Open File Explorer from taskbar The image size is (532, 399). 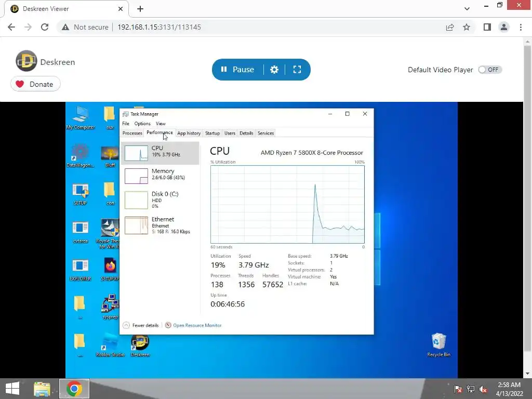point(42,389)
